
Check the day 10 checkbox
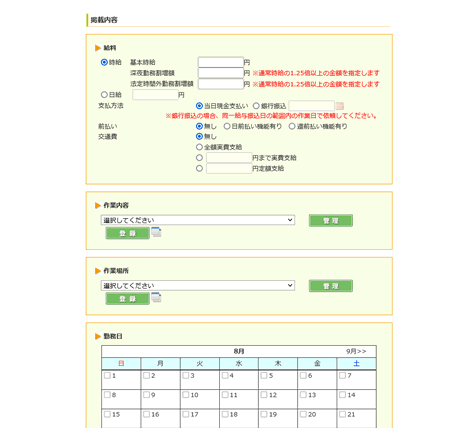point(186,395)
